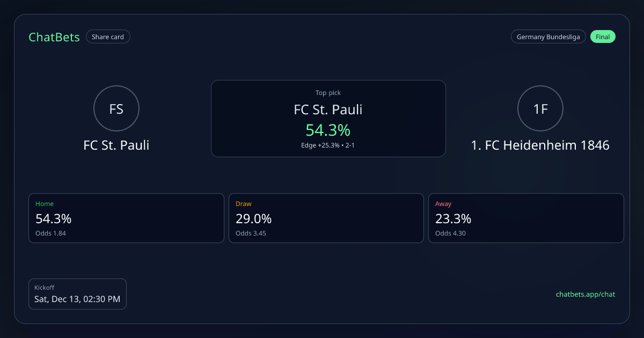Select the Germany Bundesliga league tag
644x338 pixels.
(x=548, y=37)
